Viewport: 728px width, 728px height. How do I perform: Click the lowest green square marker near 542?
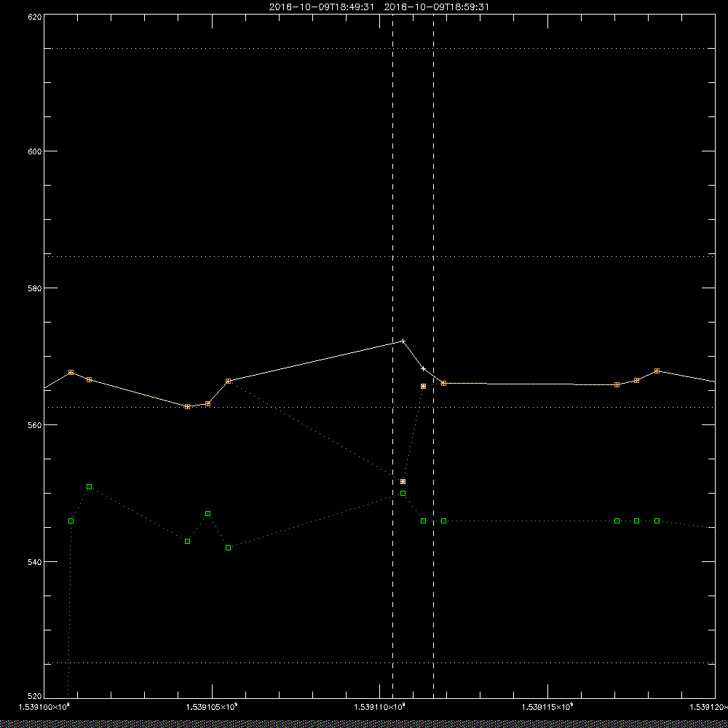click(228, 548)
